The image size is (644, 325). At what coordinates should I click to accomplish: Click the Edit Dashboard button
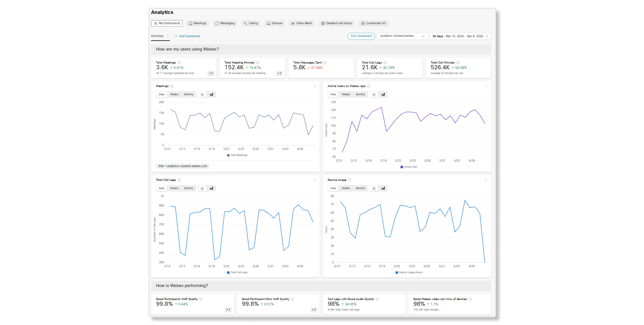point(361,36)
